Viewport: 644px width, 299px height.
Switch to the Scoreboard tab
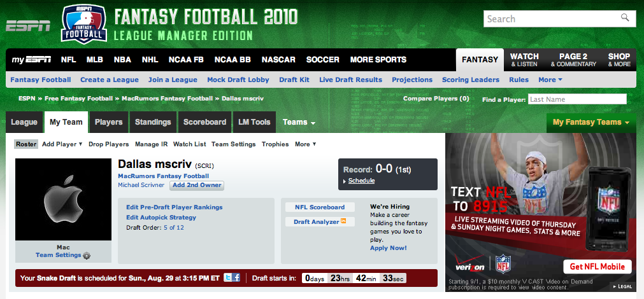pyautogui.click(x=204, y=122)
